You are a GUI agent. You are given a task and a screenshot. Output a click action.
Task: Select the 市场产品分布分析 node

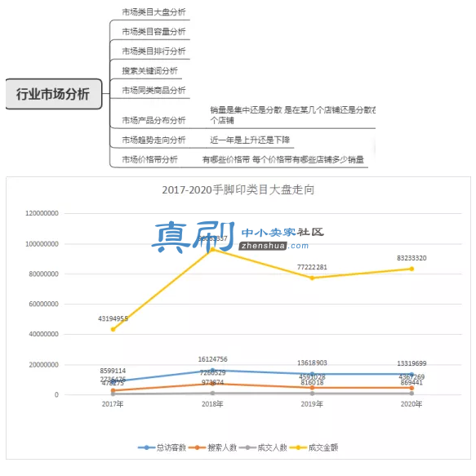[x=153, y=120]
